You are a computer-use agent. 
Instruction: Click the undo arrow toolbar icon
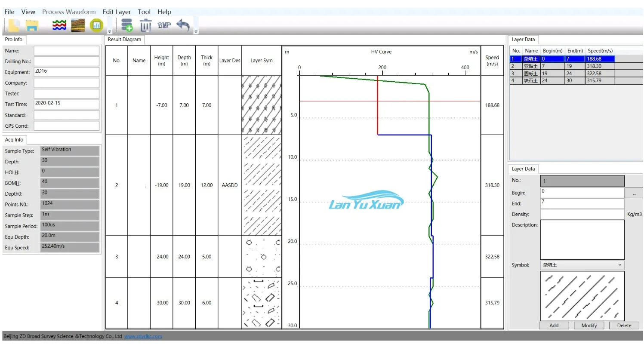[x=183, y=25]
